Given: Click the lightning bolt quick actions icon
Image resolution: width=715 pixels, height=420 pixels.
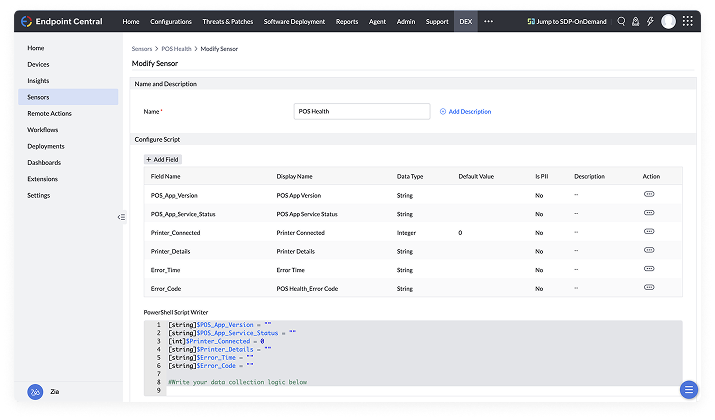Looking at the screenshot, I should pos(650,21).
